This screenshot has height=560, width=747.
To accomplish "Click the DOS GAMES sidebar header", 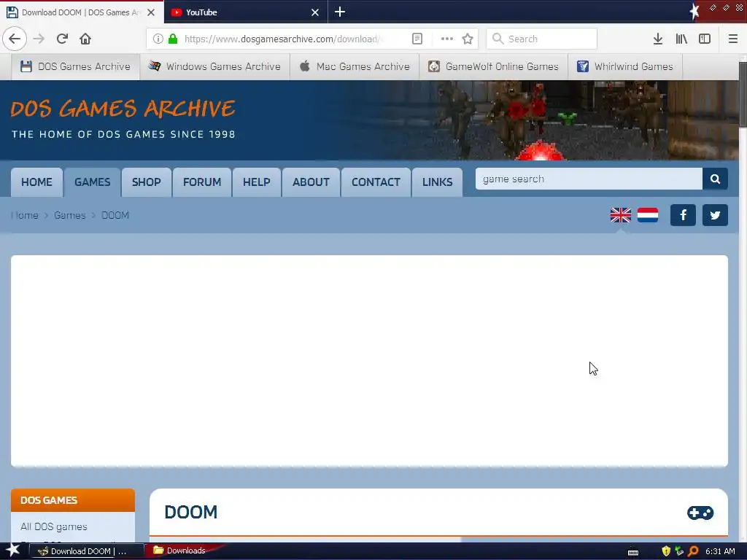I will (x=73, y=500).
